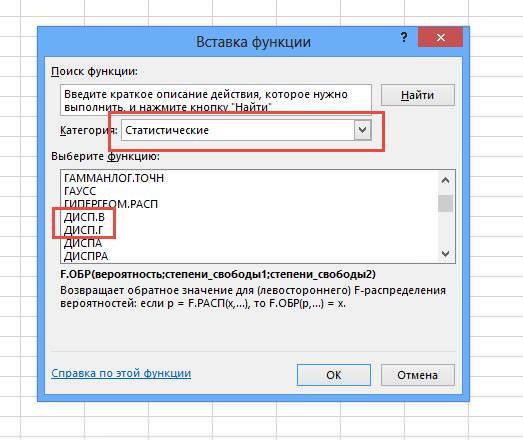This screenshot has width=523, height=440.
Task: Click the Найти search button
Action: coord(418,95)
